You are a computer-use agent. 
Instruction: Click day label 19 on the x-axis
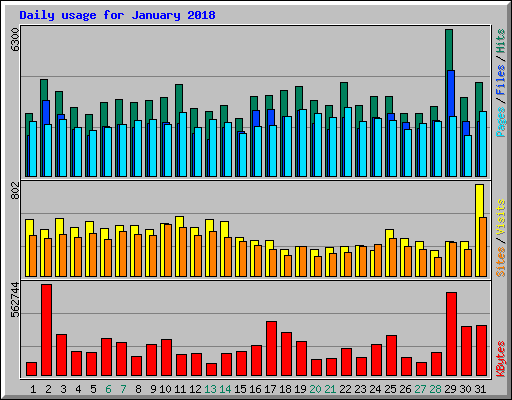pyautogui.click(x=300, y=389)
